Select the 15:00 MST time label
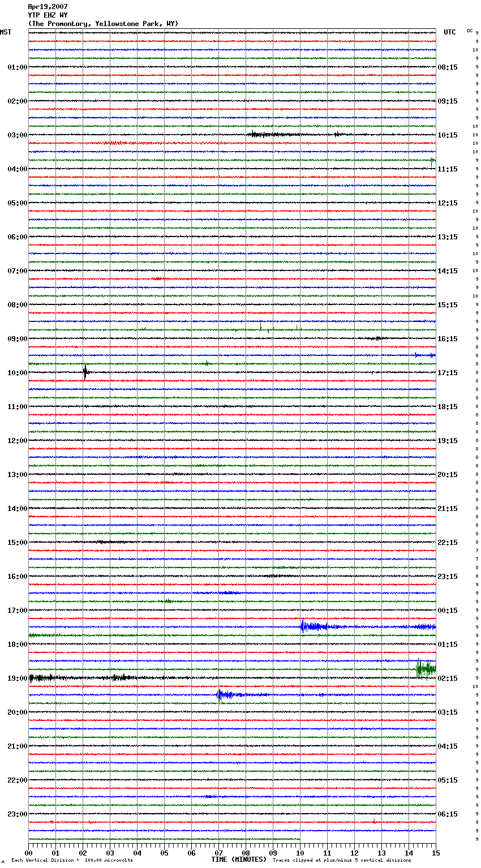481x868 pixels. click(17, 543)
